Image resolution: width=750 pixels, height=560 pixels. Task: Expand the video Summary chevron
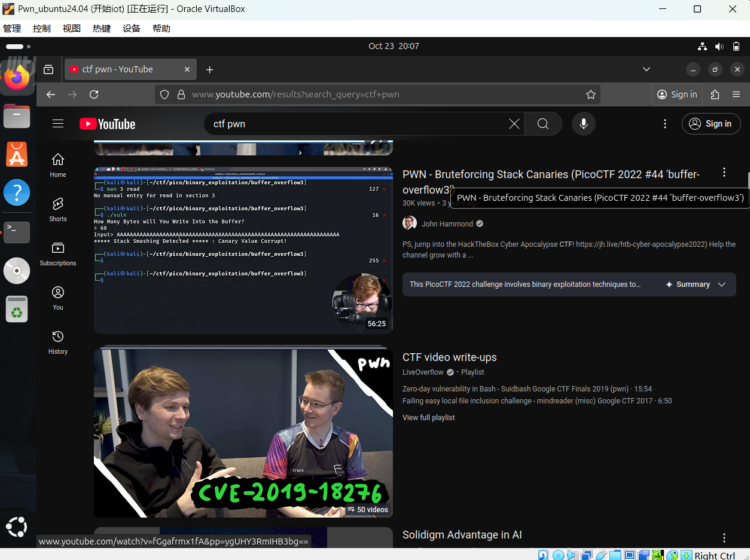722,284
